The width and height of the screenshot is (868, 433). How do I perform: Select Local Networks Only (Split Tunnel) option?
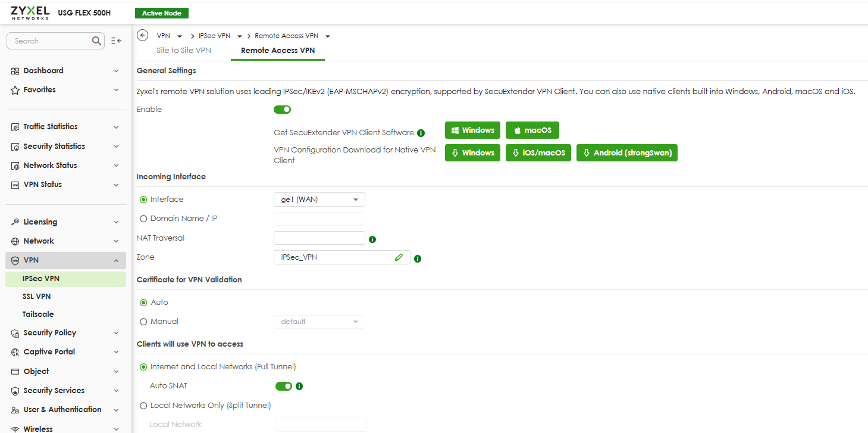point(143,406)
